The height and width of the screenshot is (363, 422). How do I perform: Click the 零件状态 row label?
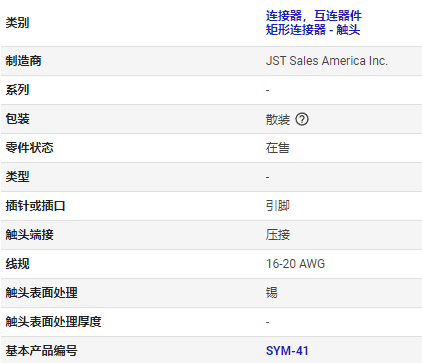(29, 148)
